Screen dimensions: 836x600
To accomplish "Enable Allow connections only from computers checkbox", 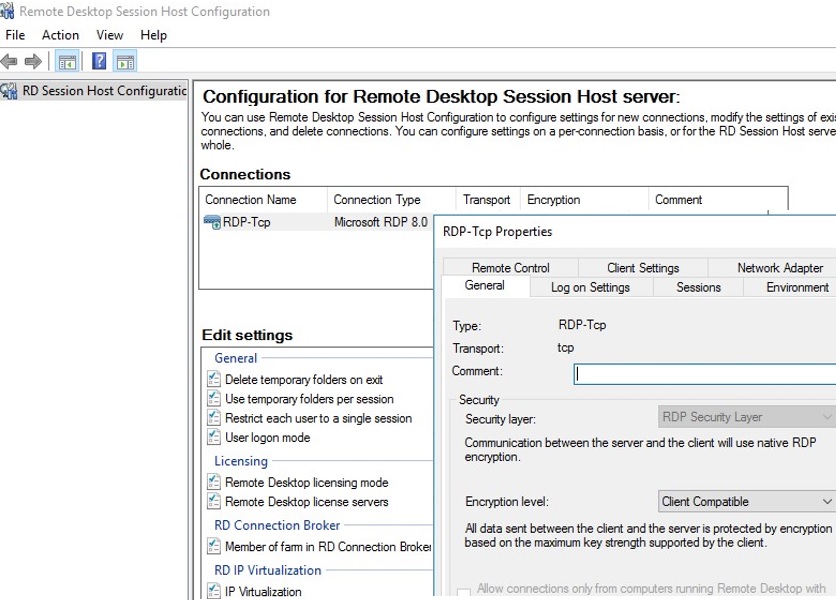I will pyautogui.click(x=464, y=592).
